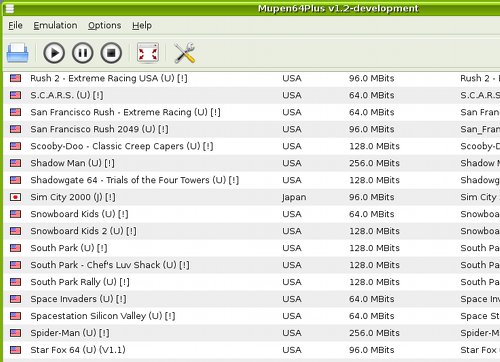Open the File menu
The image size is (500, 362).
click(x=15, y=25)
